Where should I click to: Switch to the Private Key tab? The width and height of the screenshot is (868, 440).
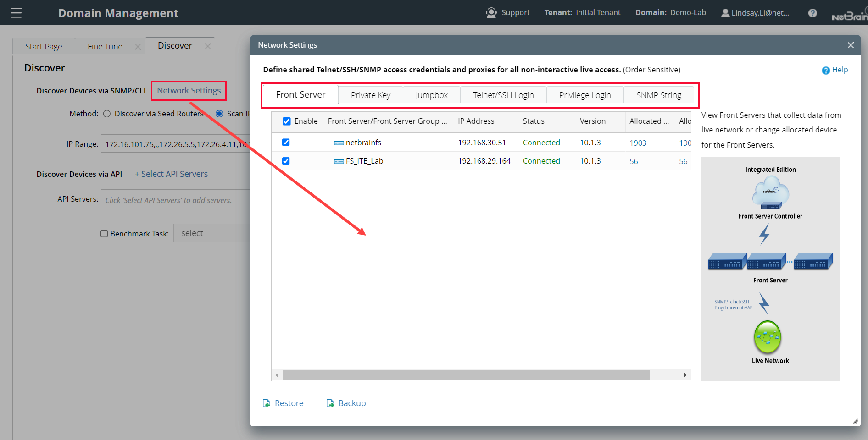[x=371, y=95]
